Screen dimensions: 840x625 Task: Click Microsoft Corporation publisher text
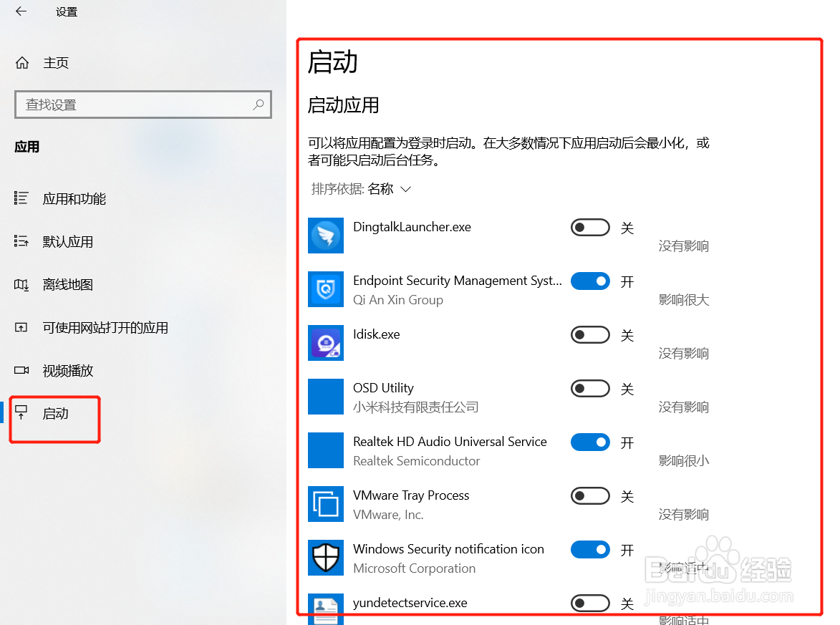click(x=414, y=568)
